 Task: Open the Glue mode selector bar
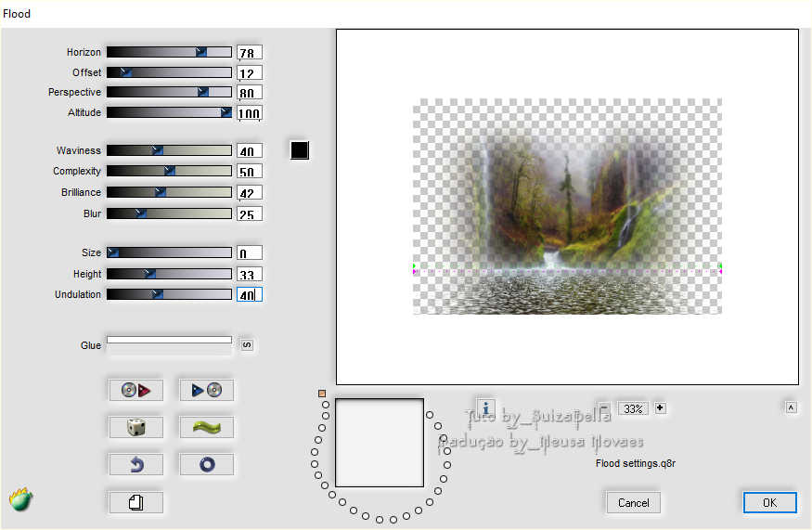(x=169, y=340)
